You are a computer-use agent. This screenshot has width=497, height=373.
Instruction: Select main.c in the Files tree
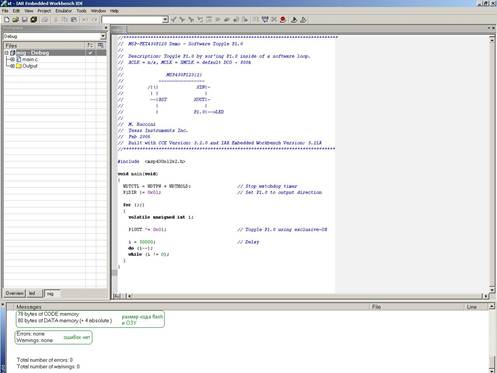(30, 59)
